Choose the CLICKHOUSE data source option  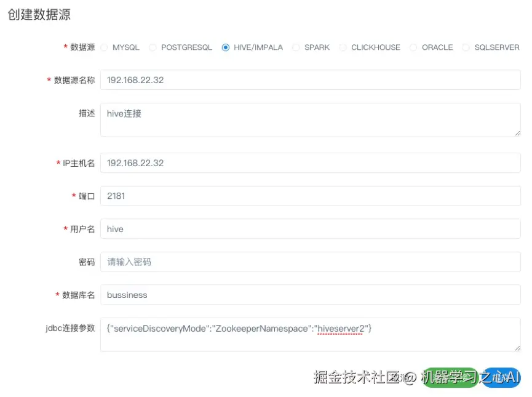coord(343,47)
